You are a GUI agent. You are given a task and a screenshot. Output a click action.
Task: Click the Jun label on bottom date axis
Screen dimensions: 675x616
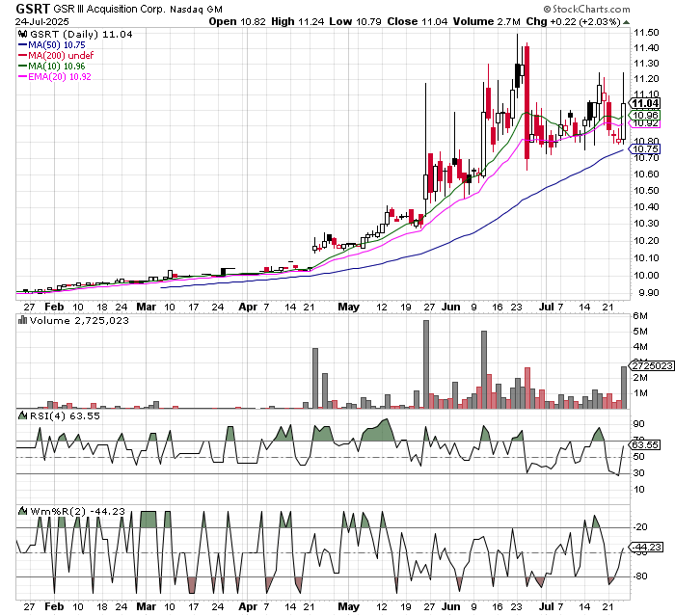(451, 606)
